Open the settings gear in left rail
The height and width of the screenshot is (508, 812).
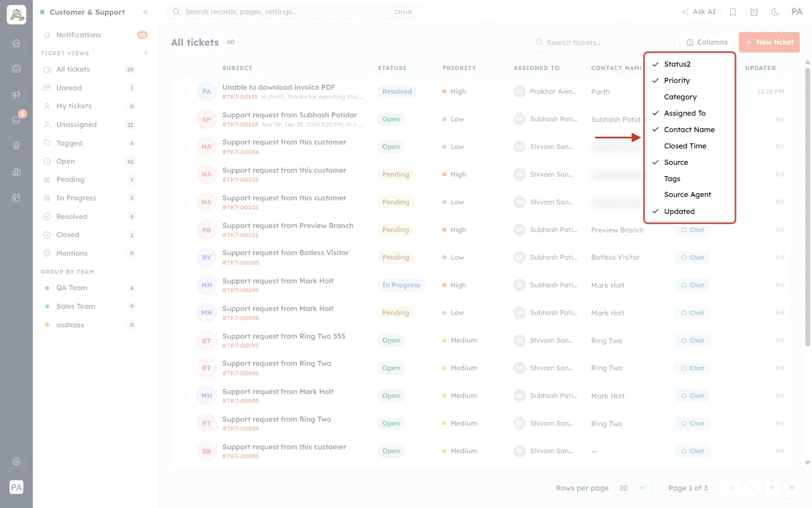(x=16, y=462)
